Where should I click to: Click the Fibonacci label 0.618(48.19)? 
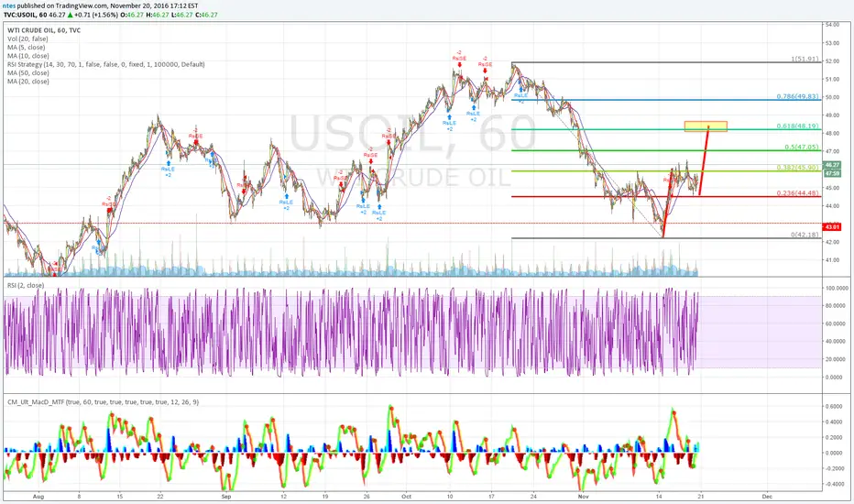[798, 126]
